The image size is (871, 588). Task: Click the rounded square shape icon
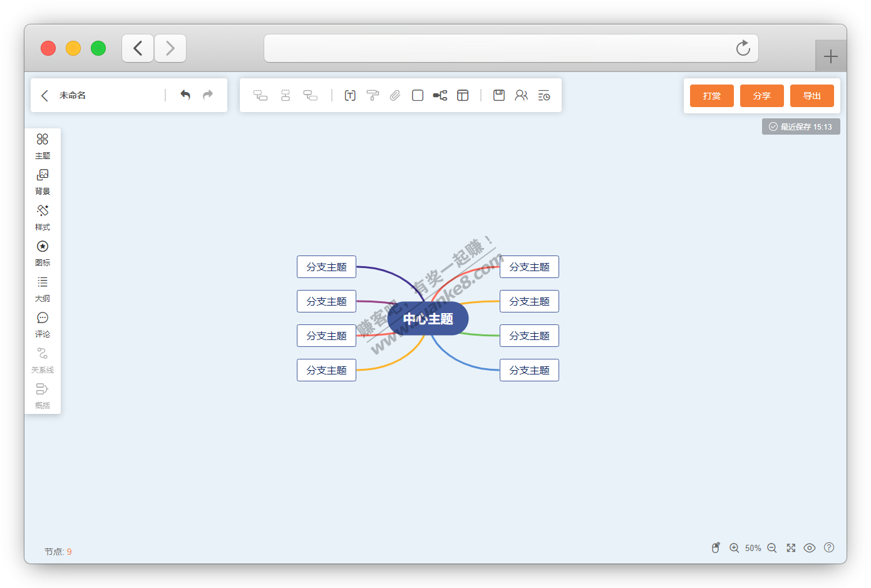pos(418,95)
